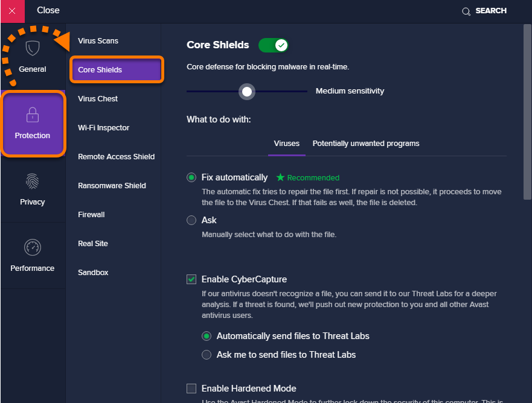Open Wi-Fi Inspector settings
This screenshot has height=403, width=532.
point(103,128)
